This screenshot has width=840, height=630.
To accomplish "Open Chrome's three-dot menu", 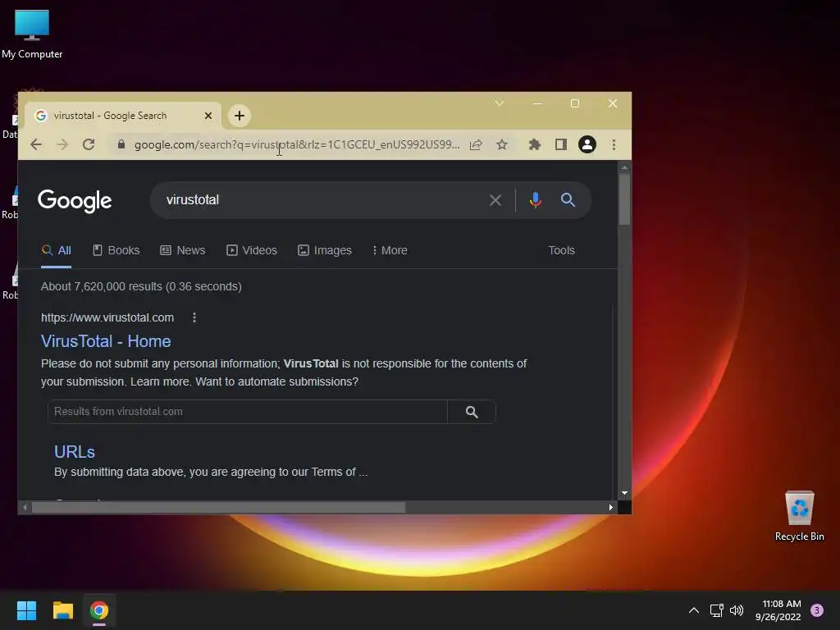I will [x=614, y=144].
